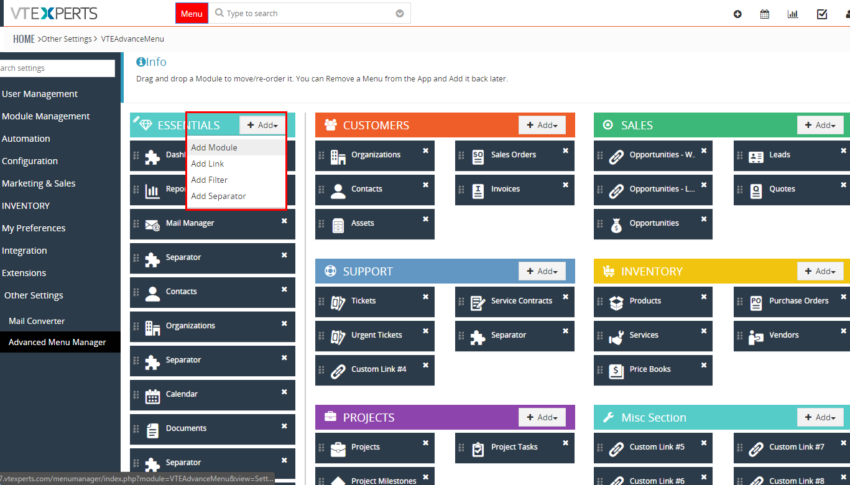Click the red Menu button

191,14
